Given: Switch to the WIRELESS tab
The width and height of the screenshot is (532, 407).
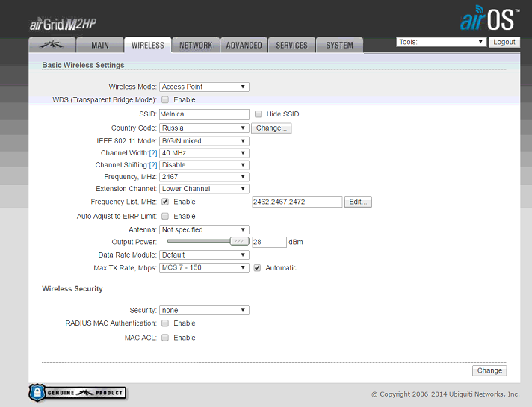Looking at the screenshot, I should click(x=148, y=45).
